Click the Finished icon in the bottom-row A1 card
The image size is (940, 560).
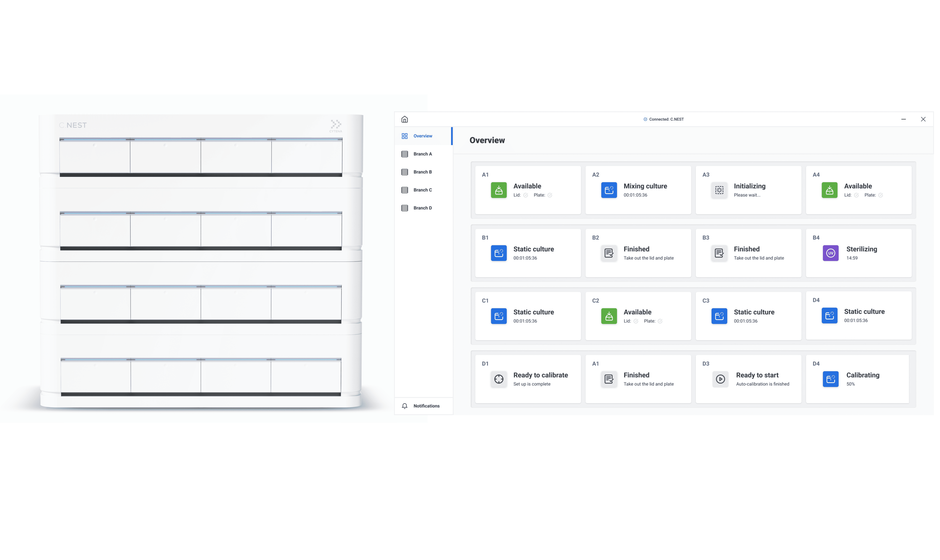tap(609, 379)
